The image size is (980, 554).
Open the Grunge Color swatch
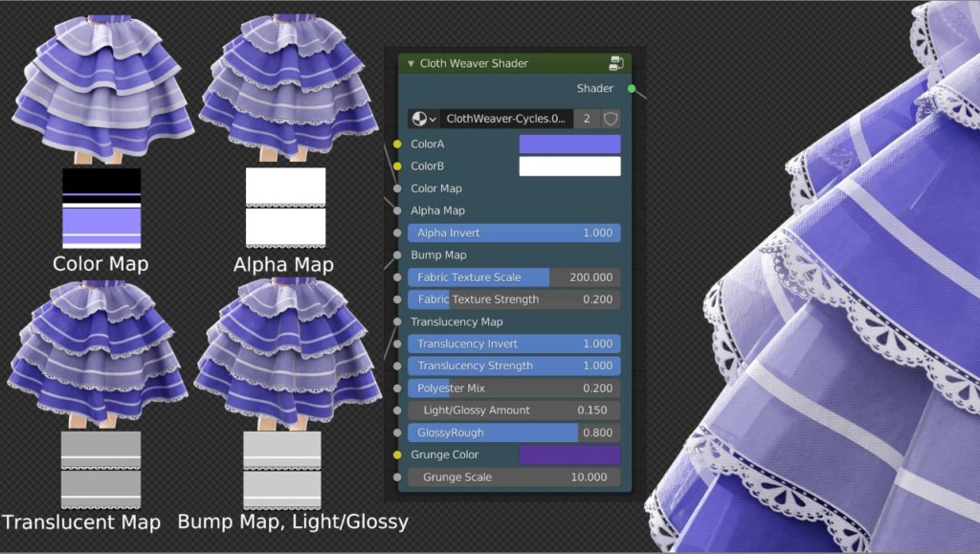point(569,455)
